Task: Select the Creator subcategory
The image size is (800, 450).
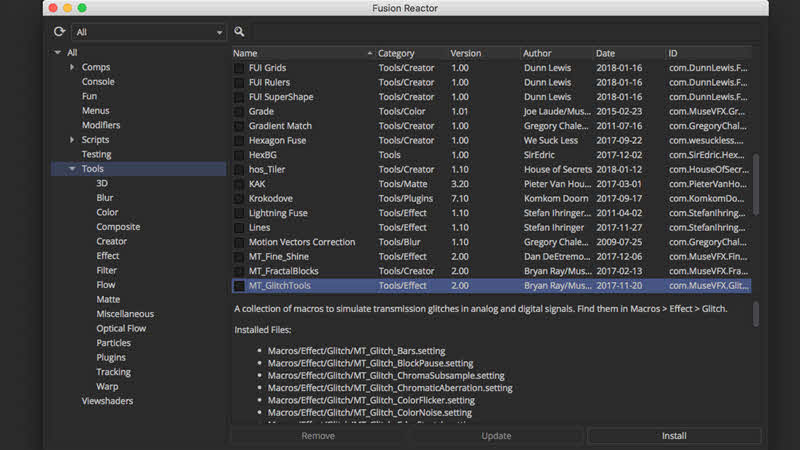Action: point(111,241)
